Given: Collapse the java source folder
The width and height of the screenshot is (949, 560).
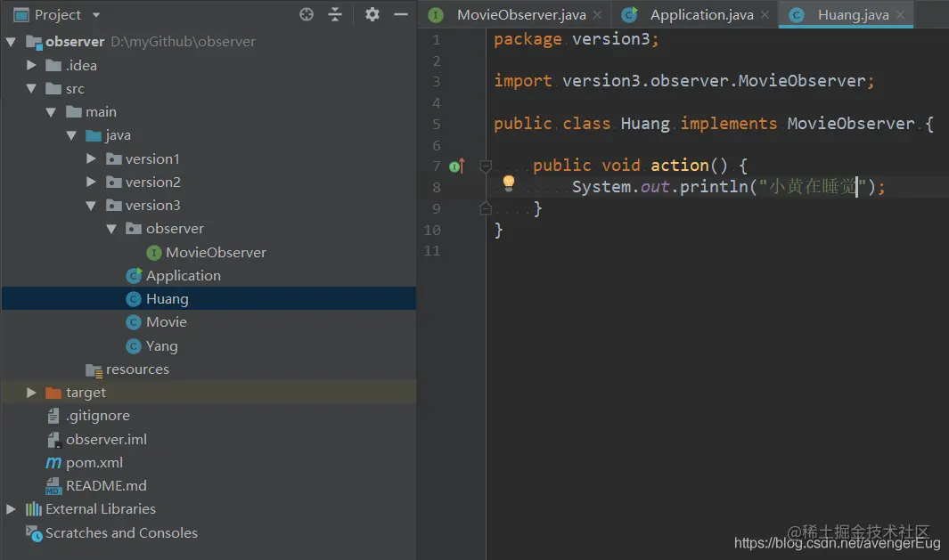Looking at the screenshot, I should click(x=71, y=135).
